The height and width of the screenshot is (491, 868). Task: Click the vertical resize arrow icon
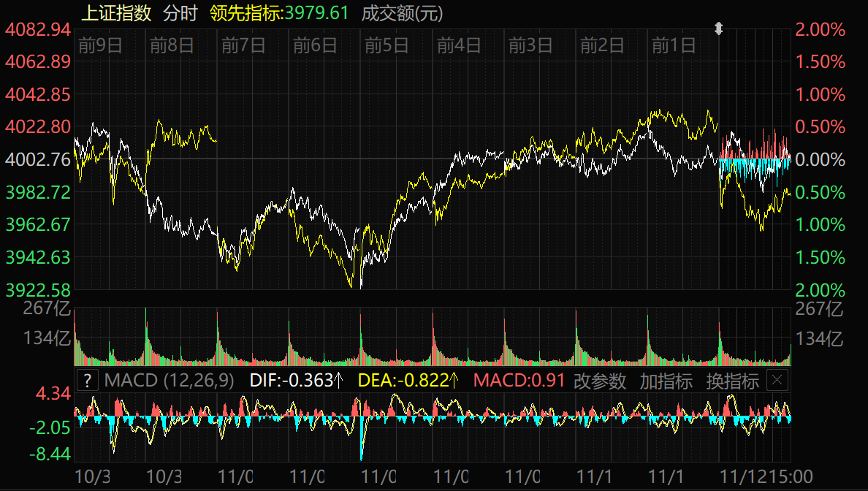click(x=718, y=28)
